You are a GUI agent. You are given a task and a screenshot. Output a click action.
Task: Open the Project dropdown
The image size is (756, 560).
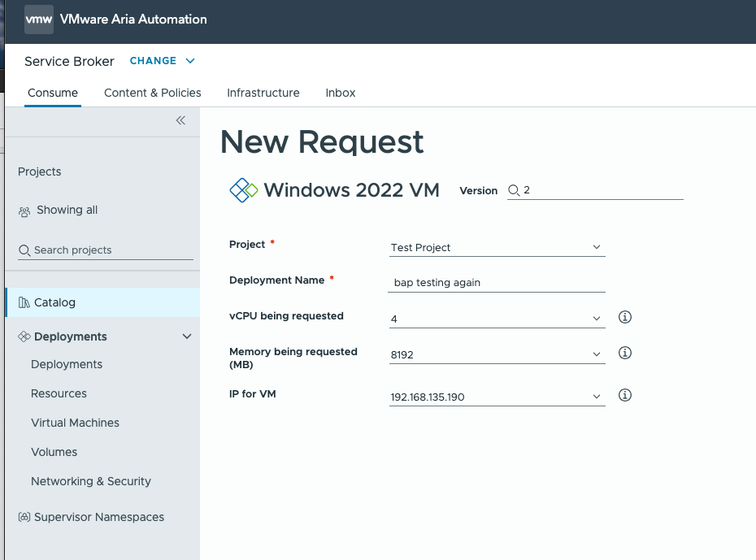pos(497,247)
